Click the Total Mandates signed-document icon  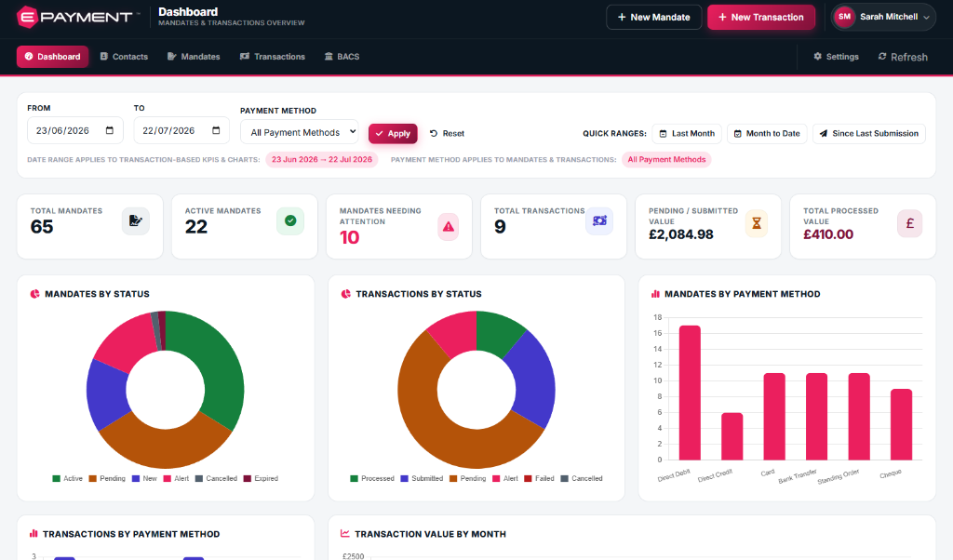click(136, 221)
